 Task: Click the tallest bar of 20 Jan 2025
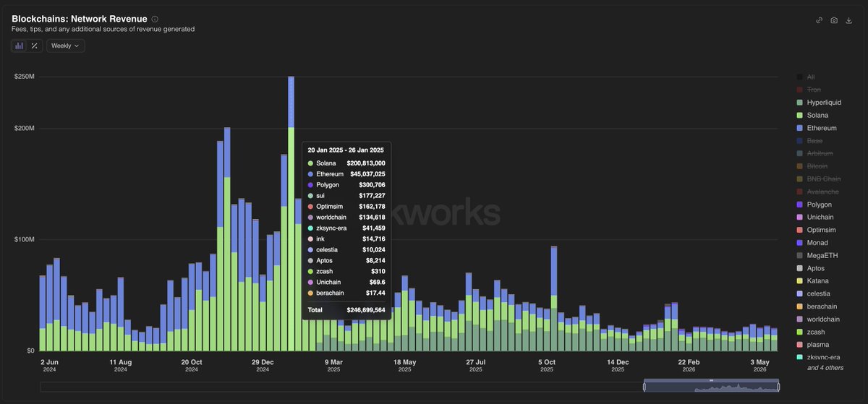click(x=291, y=213)
